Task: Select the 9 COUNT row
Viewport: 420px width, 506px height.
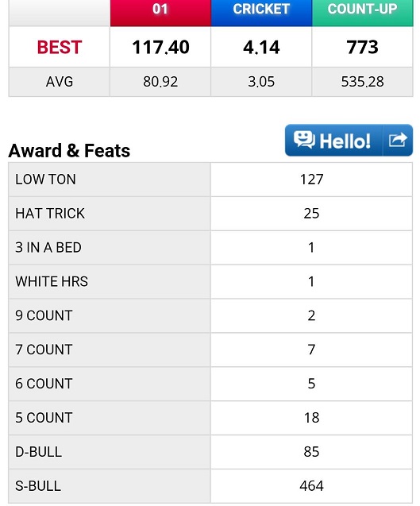Action: coord(210,315)
